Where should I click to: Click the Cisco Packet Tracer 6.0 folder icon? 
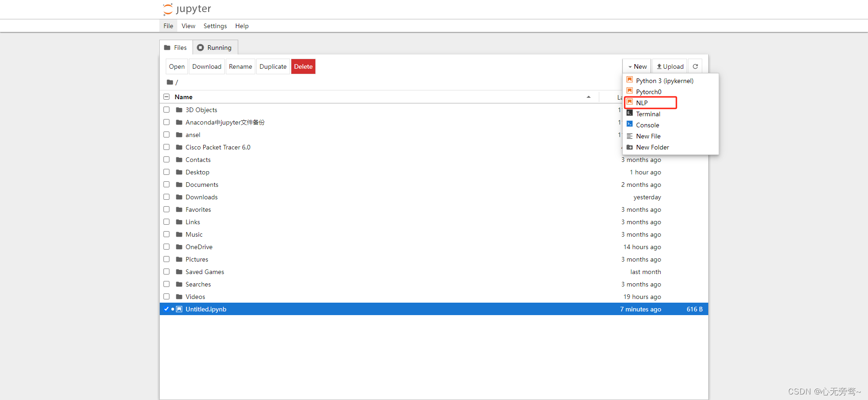tap(179, 147)
